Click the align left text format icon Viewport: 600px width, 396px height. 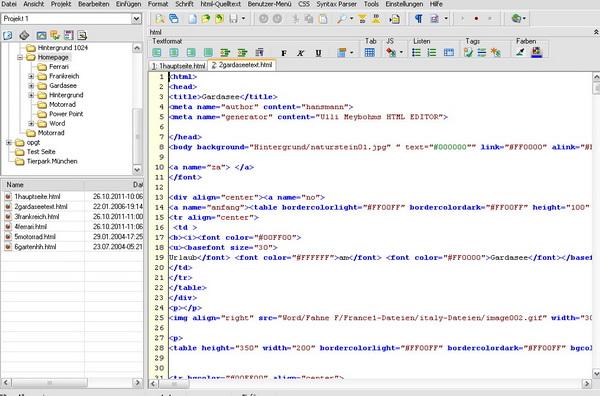pyautogui.click(x=157, y=52)
